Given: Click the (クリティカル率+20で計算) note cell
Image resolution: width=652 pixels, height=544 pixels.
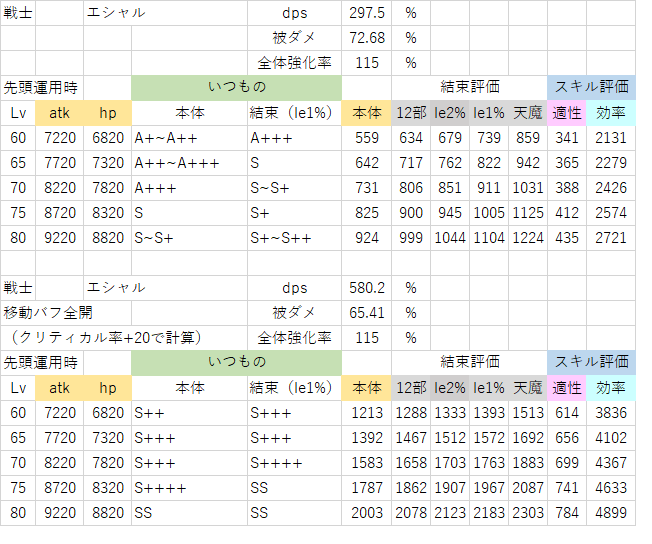Looking at the screenshot, I should tap(124, 338).
